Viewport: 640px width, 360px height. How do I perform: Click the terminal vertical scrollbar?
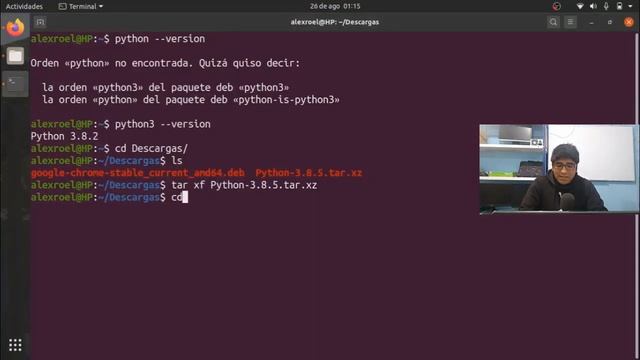pyautogui.click(x=637, y=196)
